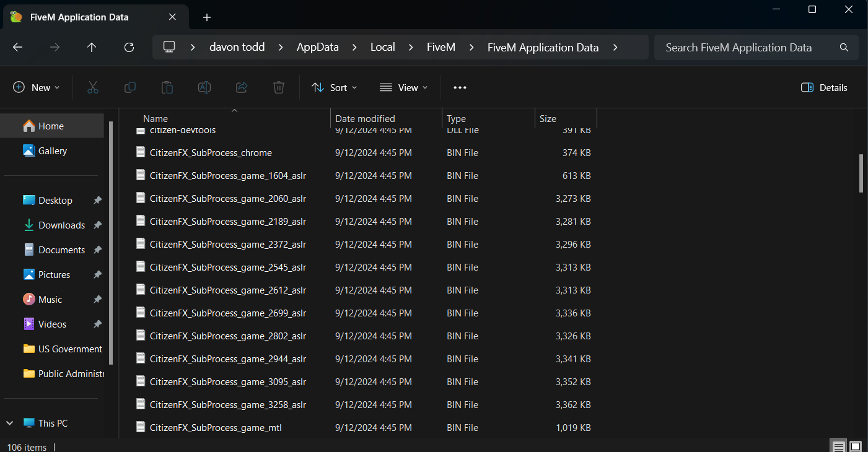
Task: Go back to the previous folder
Action: (17, 47)
